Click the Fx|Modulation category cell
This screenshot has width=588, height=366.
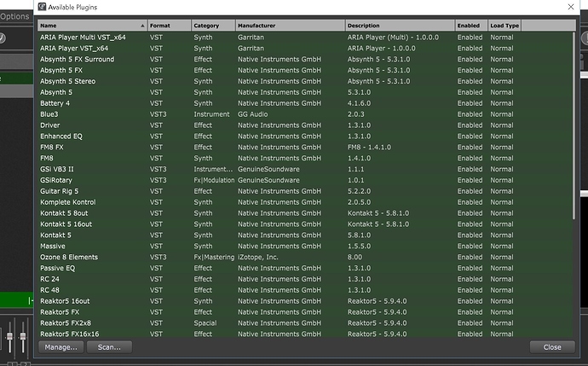coord(214,180)
